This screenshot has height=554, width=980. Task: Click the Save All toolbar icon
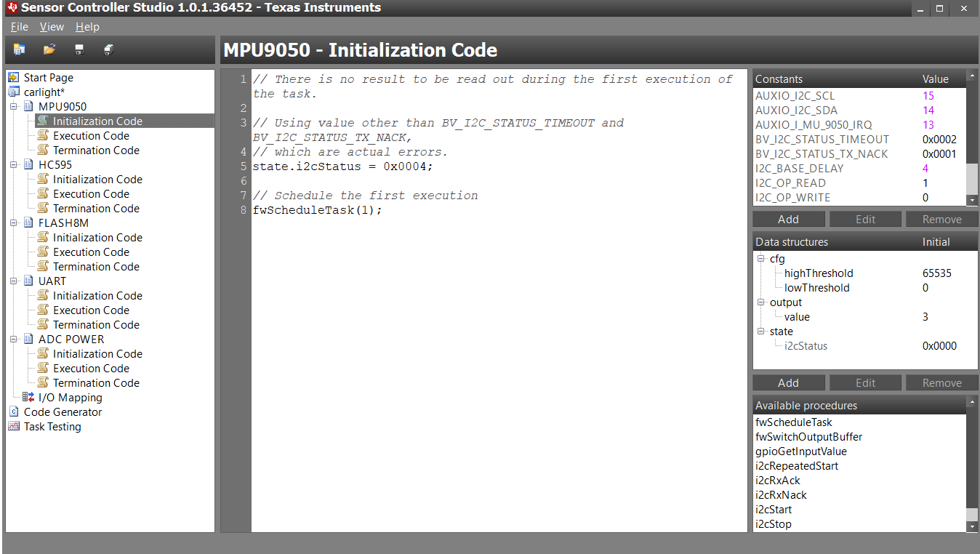pos(108,49)
